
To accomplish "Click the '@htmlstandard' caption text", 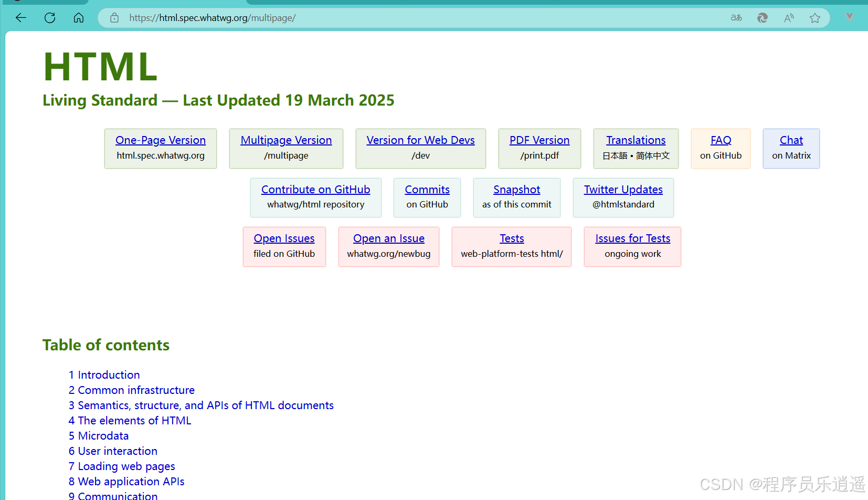I will pos(623,204).
